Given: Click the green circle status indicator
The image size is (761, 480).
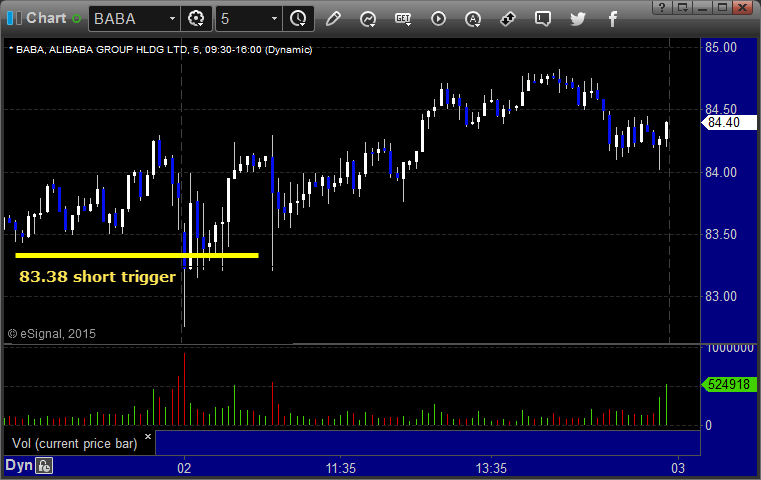Looking at the screenshot, I should (x=76, y=18).
